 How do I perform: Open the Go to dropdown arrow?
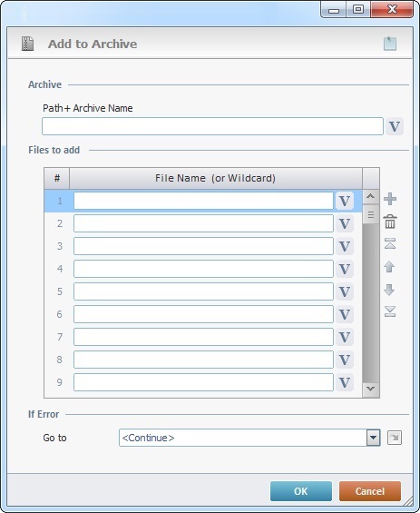click(x=373, y=438)
